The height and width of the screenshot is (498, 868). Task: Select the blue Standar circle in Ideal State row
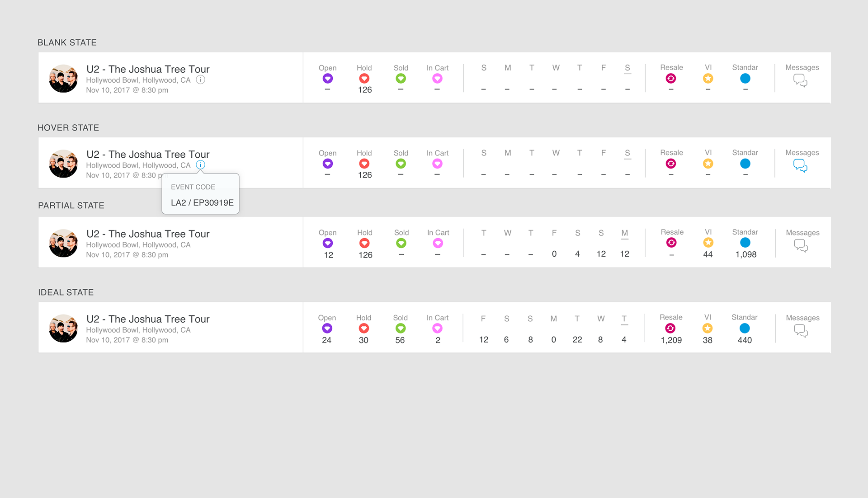pos(745,329)
